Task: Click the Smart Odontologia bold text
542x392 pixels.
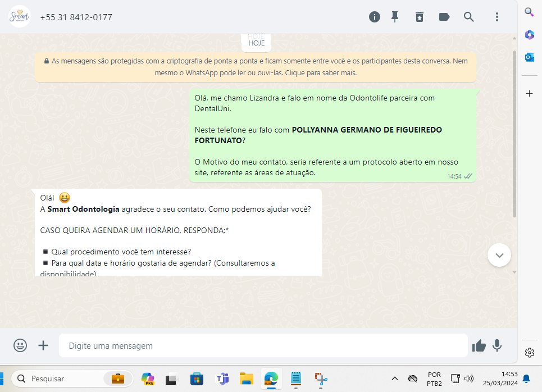Action: (x=83, y=209)
